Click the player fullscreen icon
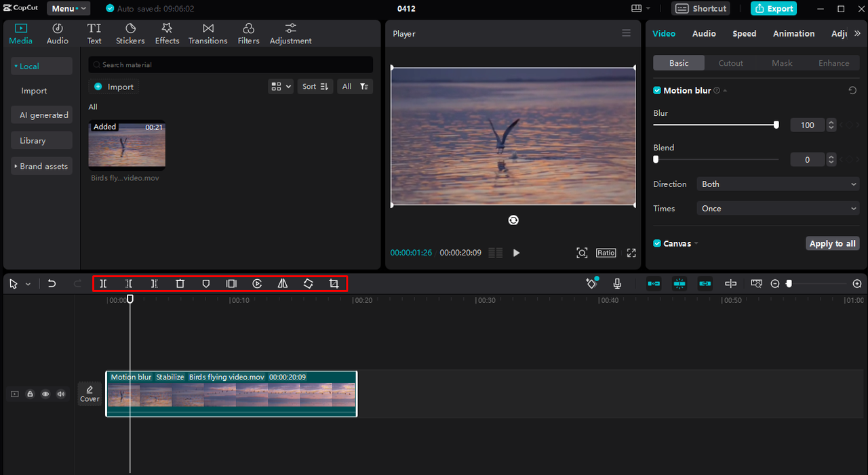The height and width of the screenshot is (475, 868). coord(631,253)
